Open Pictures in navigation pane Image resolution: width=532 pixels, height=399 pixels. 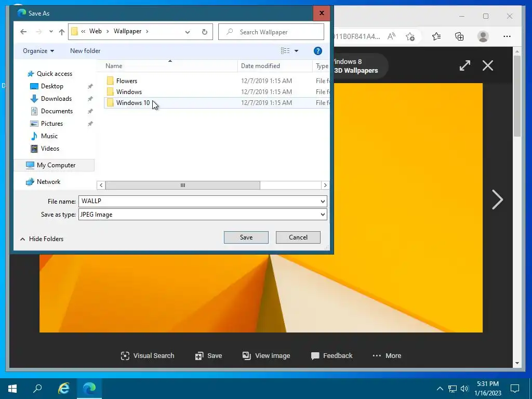pos(52,124)
